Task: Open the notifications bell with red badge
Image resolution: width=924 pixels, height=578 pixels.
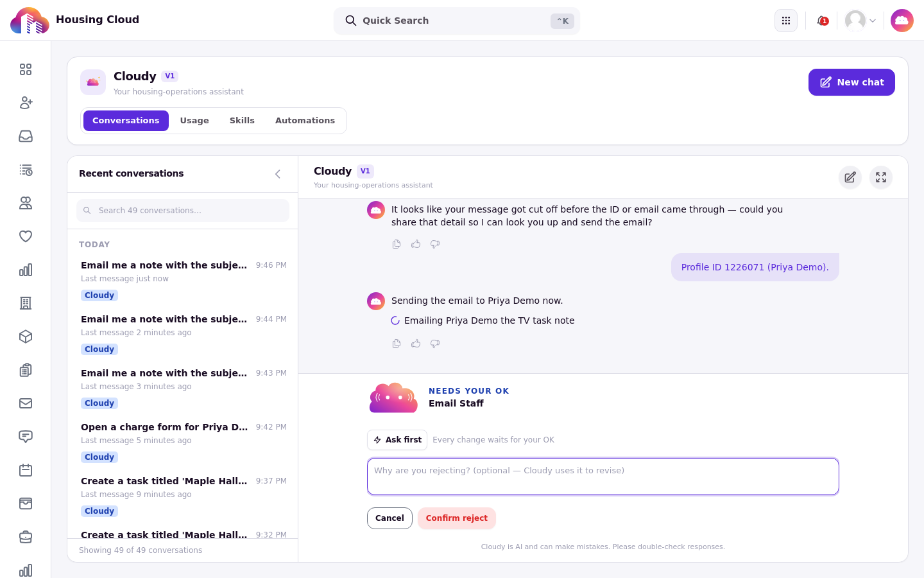Action: [x=822, y=21]
